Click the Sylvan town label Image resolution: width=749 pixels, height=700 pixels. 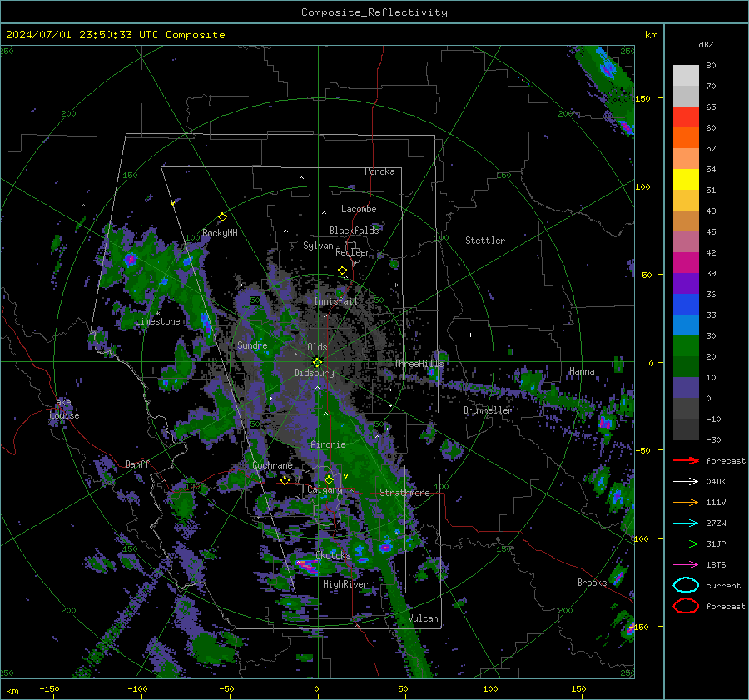pyautogui.click(x=318, y=246)
